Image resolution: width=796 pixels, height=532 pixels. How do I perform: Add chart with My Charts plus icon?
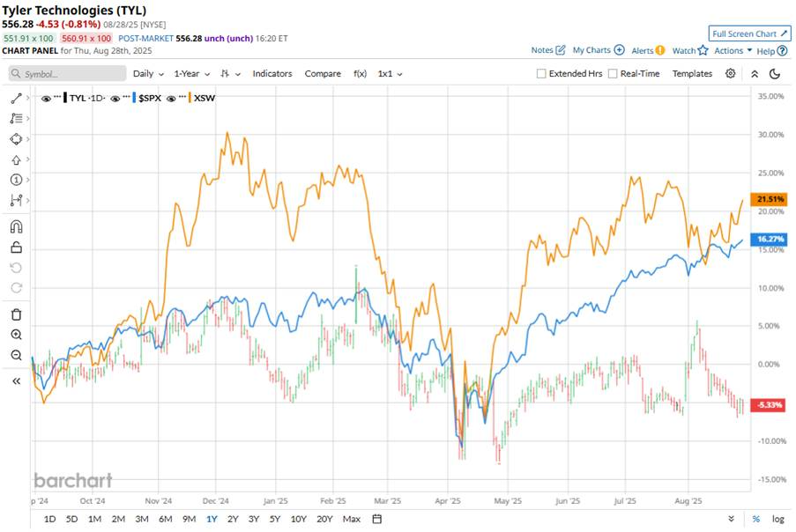620,49
